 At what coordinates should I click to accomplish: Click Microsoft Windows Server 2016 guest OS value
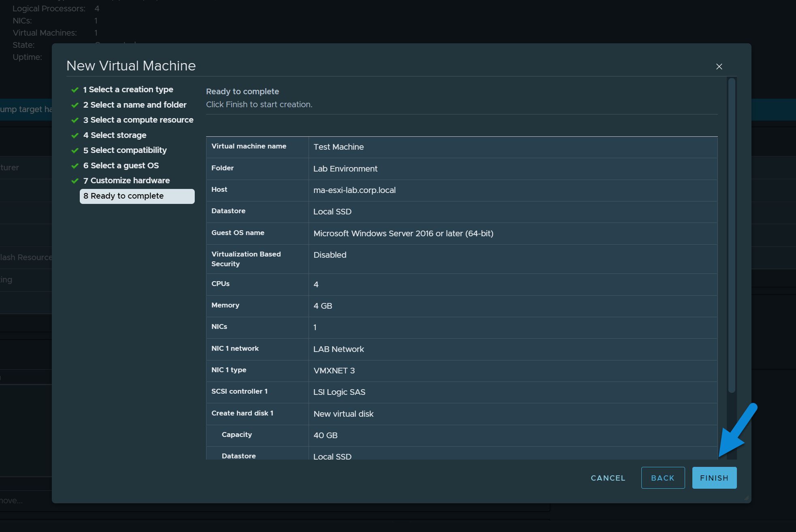403,233
